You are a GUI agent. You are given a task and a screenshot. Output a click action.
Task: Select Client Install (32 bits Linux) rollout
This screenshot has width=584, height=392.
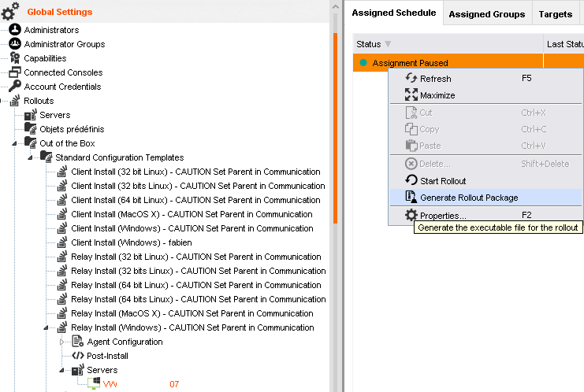[198, 186]
